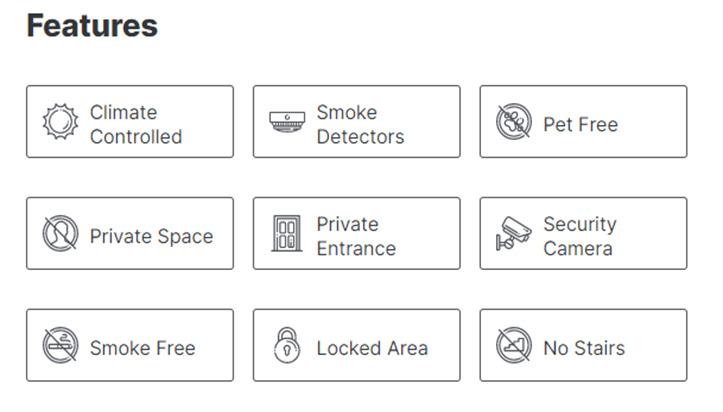Click the Features heading
The width and height of the screenshot is (723, 412).
coord(92,25)
